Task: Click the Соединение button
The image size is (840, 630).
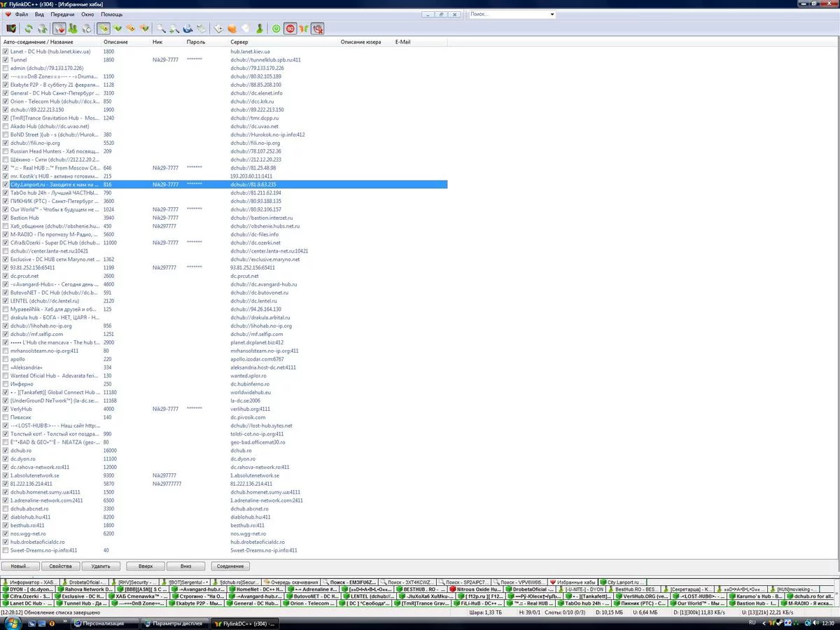Action: pyautogui.click(x=230, y=566)
